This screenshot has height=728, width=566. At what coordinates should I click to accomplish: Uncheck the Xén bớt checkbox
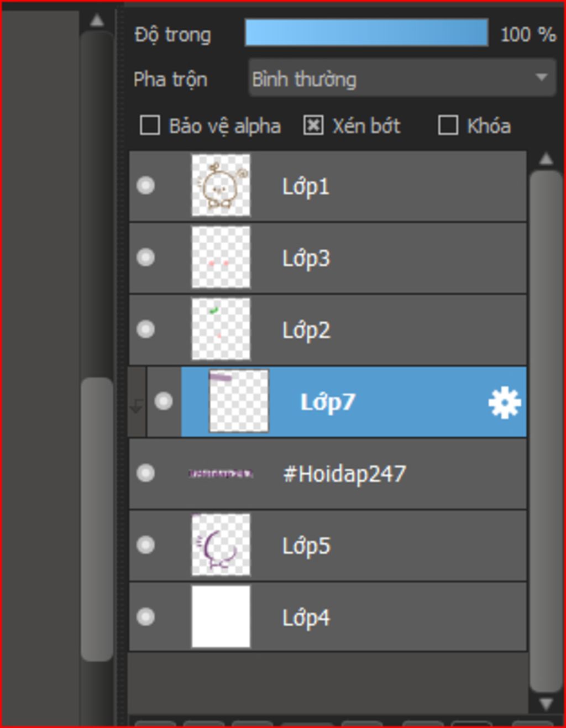click(x=313, y=125)
